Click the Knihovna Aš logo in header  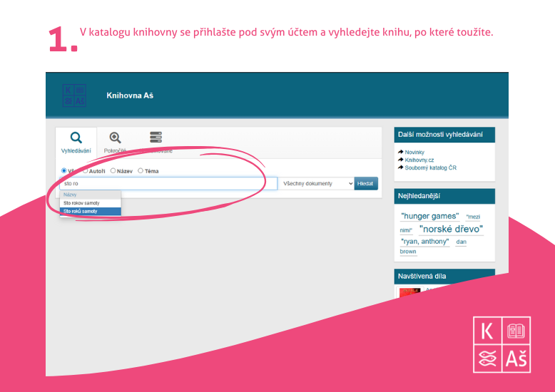coord(74,96)
